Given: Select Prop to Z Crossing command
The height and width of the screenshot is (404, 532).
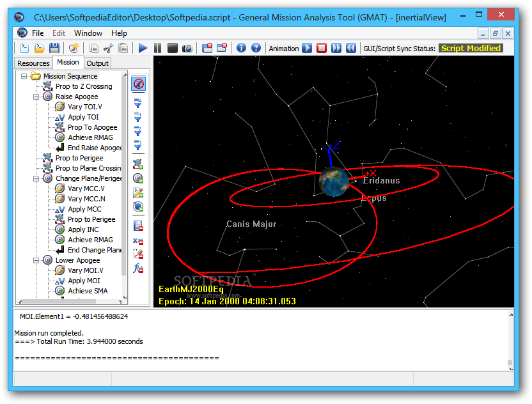Looking at the screenshot, I should pos(84,86).
